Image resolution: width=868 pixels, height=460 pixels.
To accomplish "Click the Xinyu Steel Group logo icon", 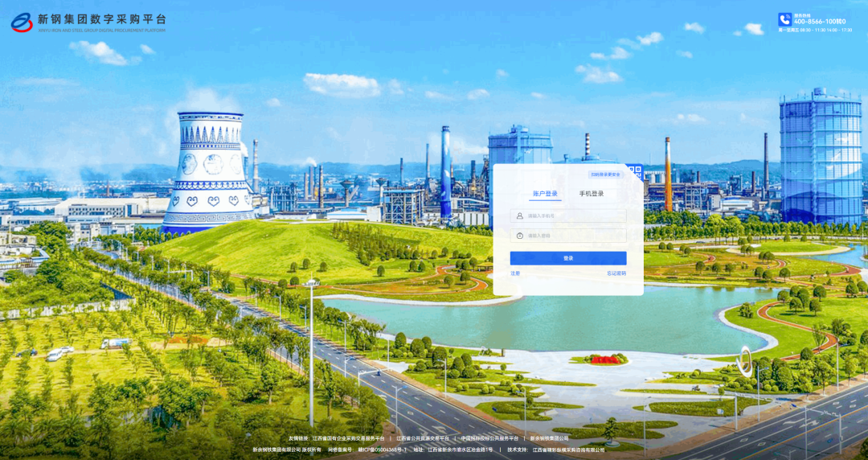I will point(22,22).
